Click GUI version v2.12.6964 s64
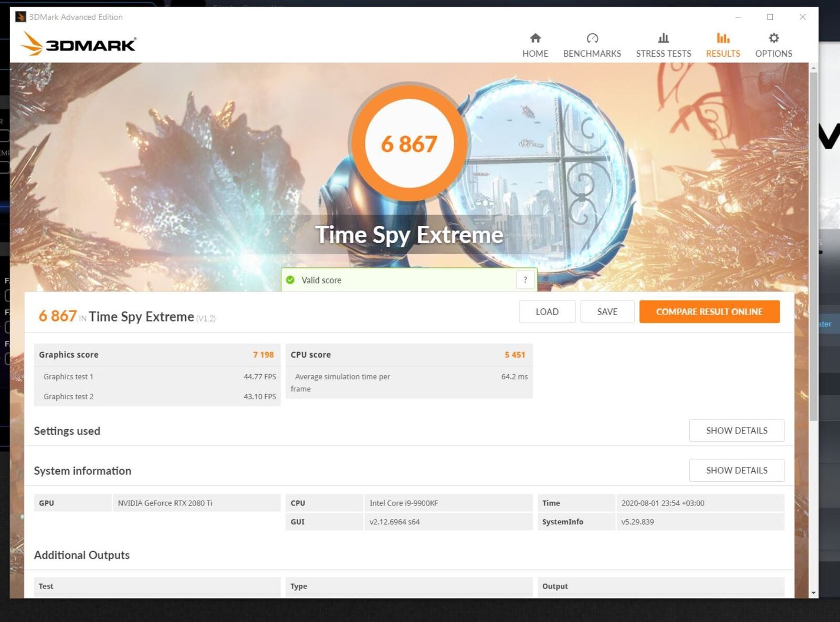This screenshot has height=622, width=840. [394, 522]
